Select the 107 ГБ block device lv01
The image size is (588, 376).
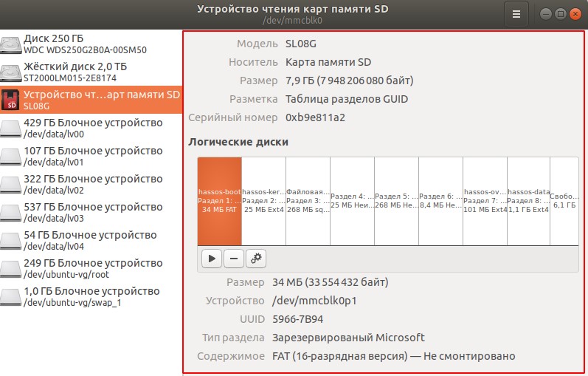(92, 156)
